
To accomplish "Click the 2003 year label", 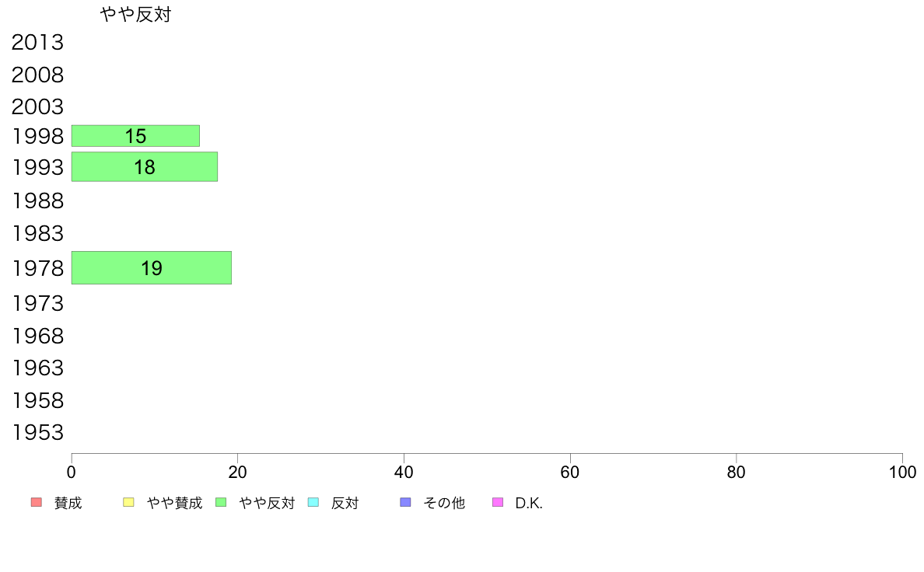I will [37, 106].
